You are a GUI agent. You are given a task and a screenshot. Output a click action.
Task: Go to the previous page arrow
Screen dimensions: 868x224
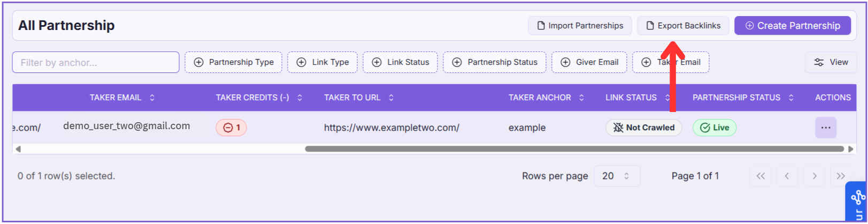click(x=787, y=176)
